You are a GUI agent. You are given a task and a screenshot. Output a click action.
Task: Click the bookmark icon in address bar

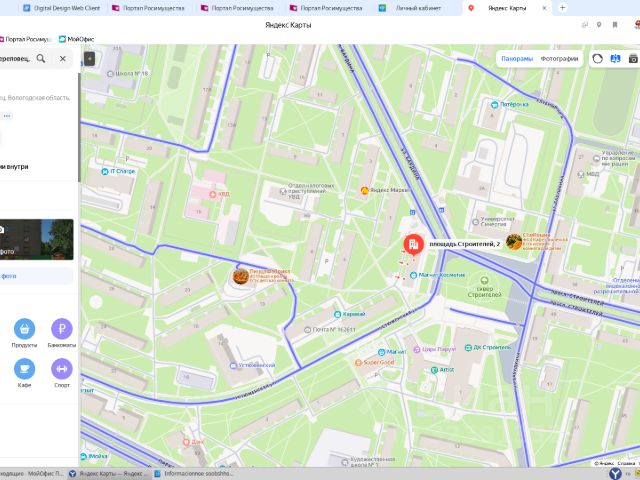pos(615,25)
